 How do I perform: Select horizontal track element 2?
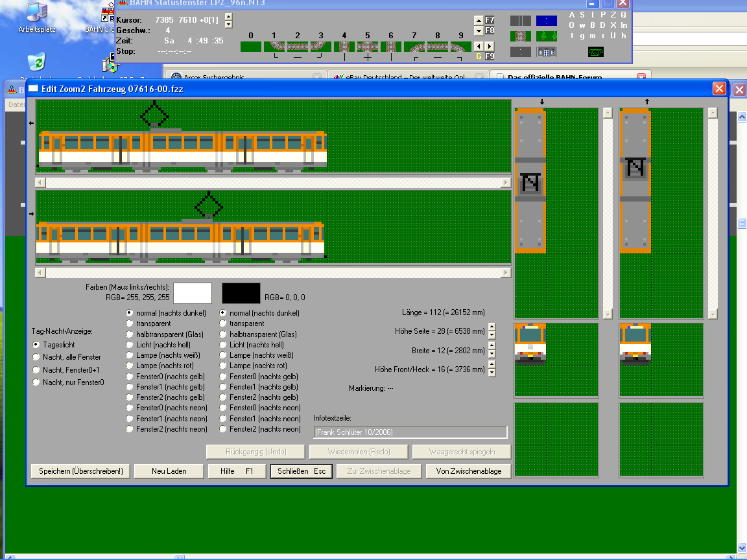coord(298,47)
